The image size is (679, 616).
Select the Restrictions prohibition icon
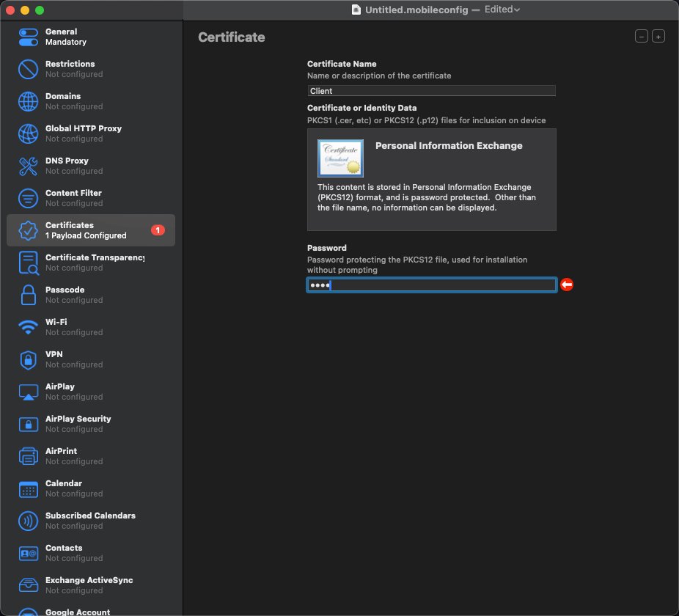(x=28, y=70)
